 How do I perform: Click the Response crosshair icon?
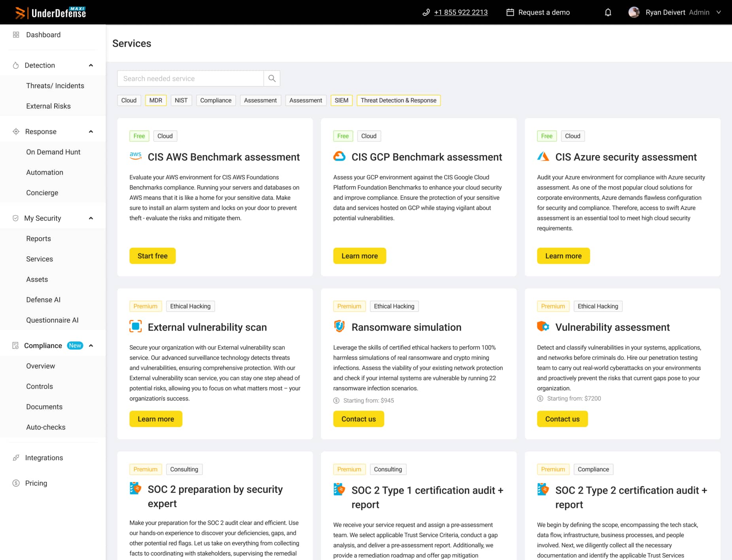pyautogui.click(x=16, y=131)
